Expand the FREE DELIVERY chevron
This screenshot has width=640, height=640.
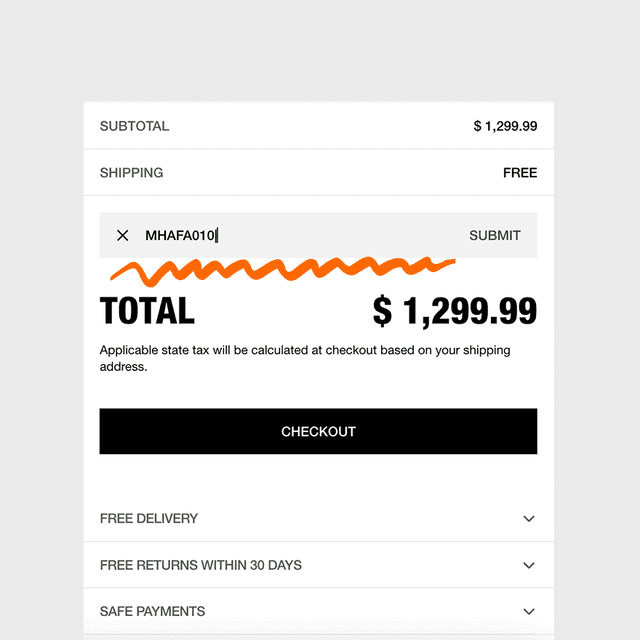coord(529,519)
